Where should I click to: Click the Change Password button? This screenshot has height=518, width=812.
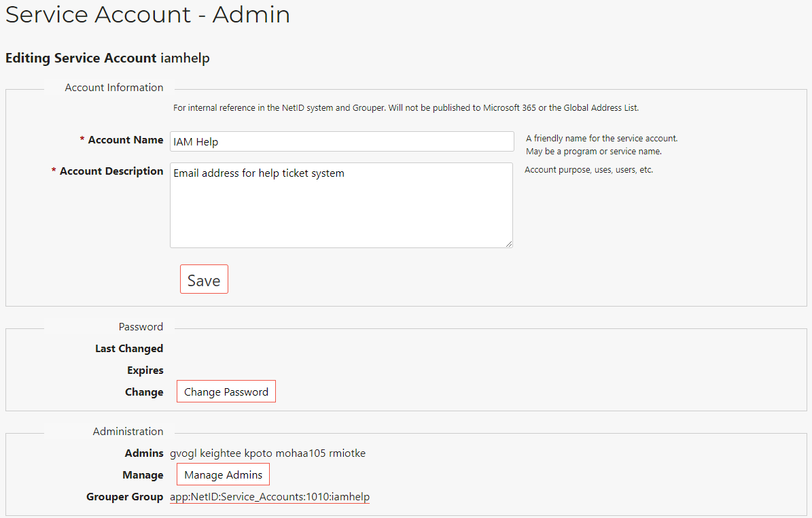[226, 392]
